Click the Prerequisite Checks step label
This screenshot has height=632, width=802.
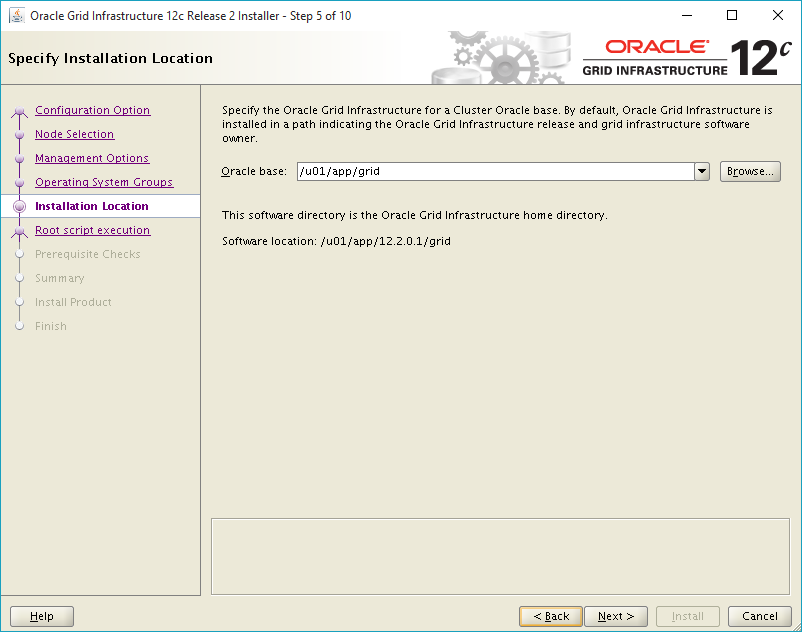click(87, 254)
